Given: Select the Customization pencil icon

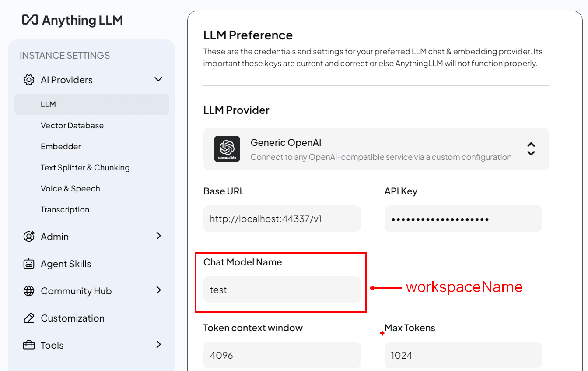Looking at the screenshot, I should 28,318.
